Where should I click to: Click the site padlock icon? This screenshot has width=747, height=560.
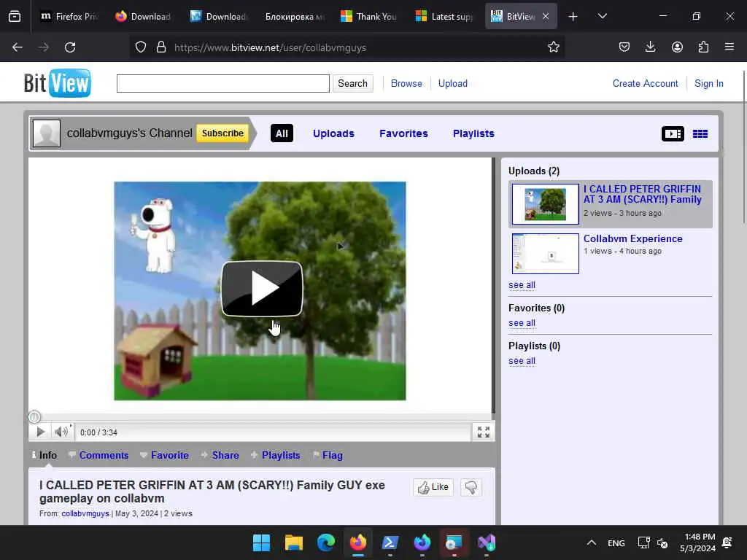pos(161,47)
